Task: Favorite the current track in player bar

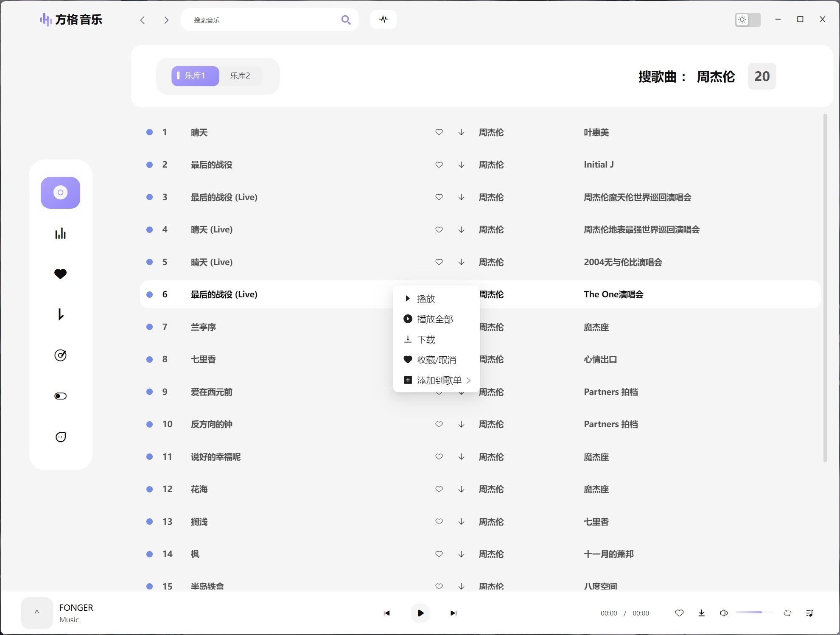Action: tap(679, 613)
